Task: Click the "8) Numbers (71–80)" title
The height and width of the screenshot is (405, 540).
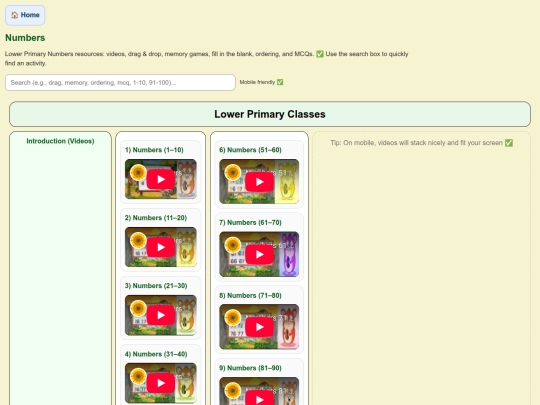Action: tap(250, 295)
